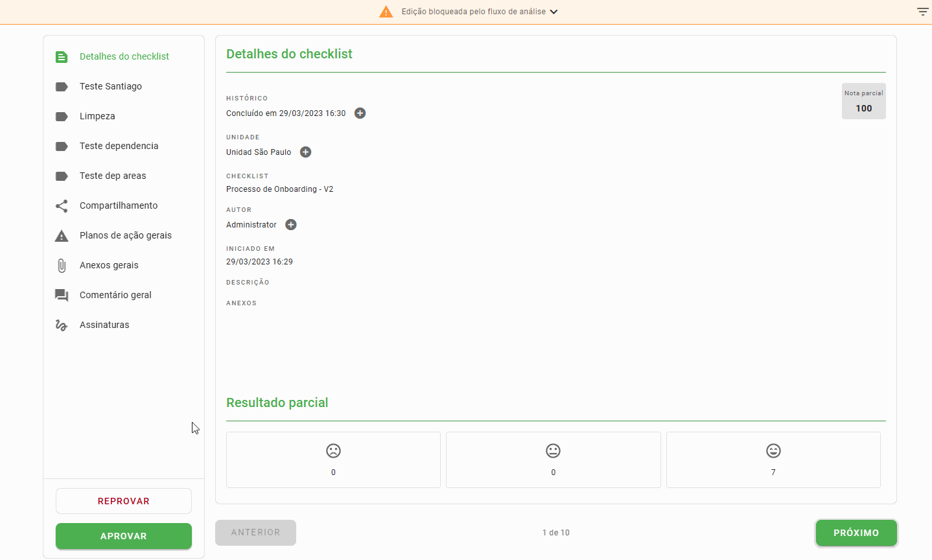
Task: Open Planos de ação gerais
Action: tap(124, 235)
